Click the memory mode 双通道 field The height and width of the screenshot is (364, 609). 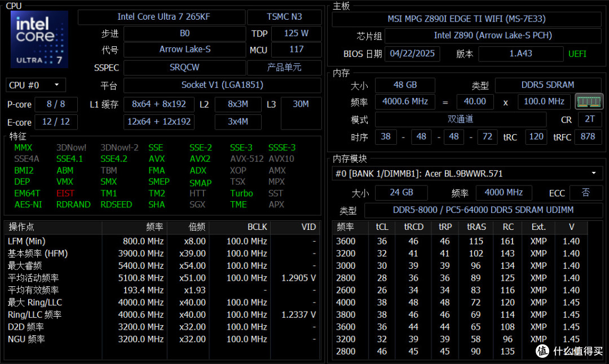[x=460, y=119]
